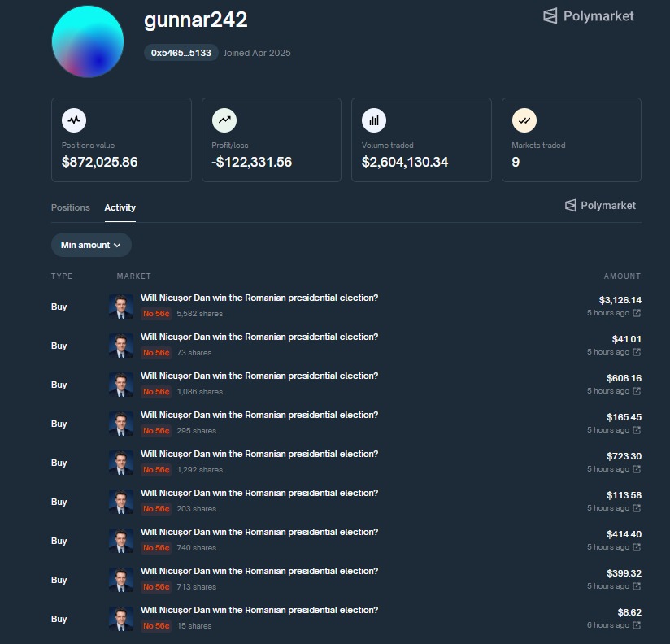Open external link for the $113.58 trade

point(637,507)
